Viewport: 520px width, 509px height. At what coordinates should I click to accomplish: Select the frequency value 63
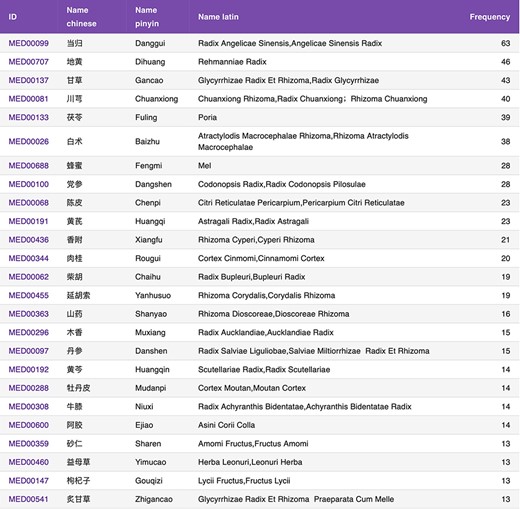pos(505,43)
